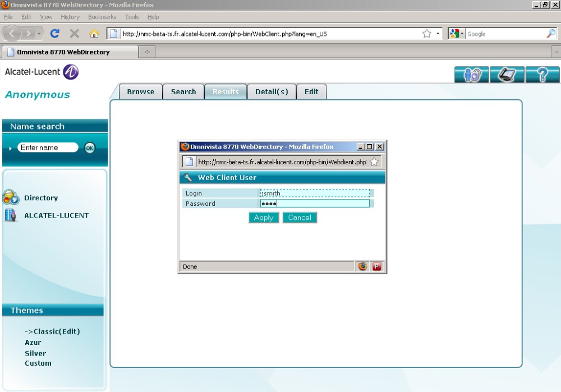
Task: Minimize the Web Client User popup window
Action: [x=361, y=146]
